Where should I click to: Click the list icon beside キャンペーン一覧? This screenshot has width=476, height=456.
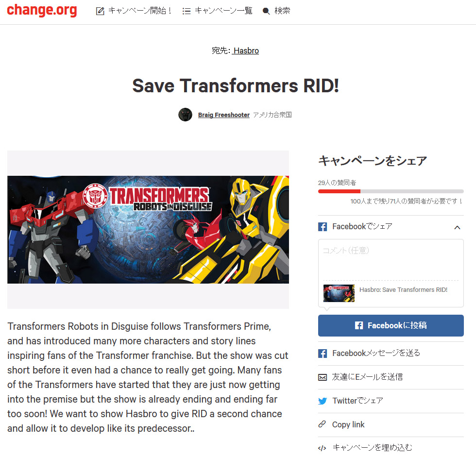187,11
